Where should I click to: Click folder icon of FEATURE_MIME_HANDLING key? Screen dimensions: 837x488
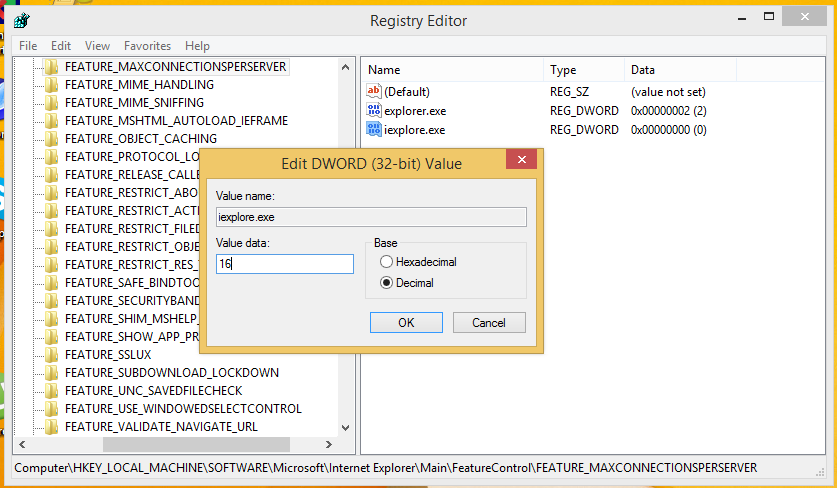[52, 85]
